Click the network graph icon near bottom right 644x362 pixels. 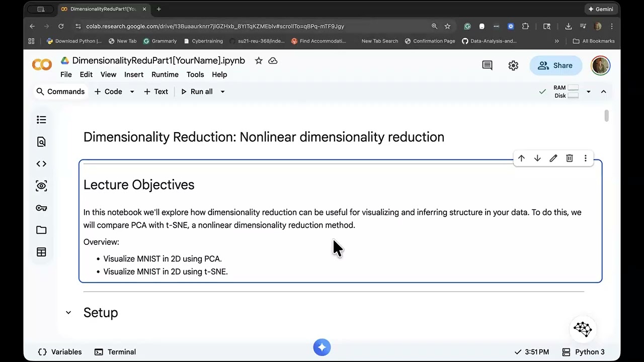pos(583,329)
